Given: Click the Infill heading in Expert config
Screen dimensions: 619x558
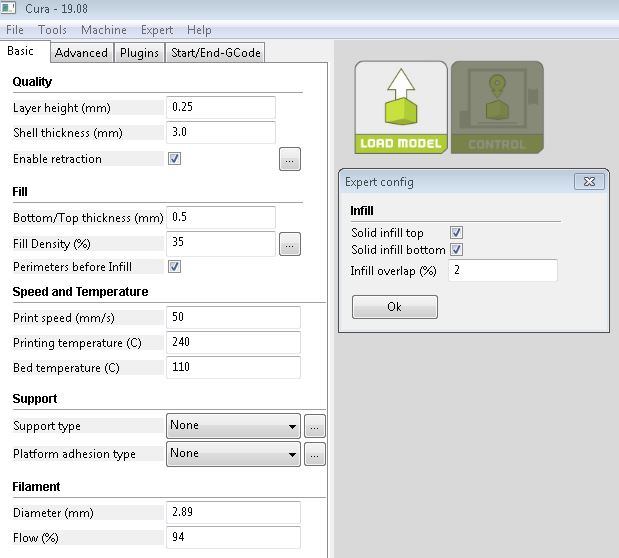Looking at the screenshot, I should (x=362, y=210).
